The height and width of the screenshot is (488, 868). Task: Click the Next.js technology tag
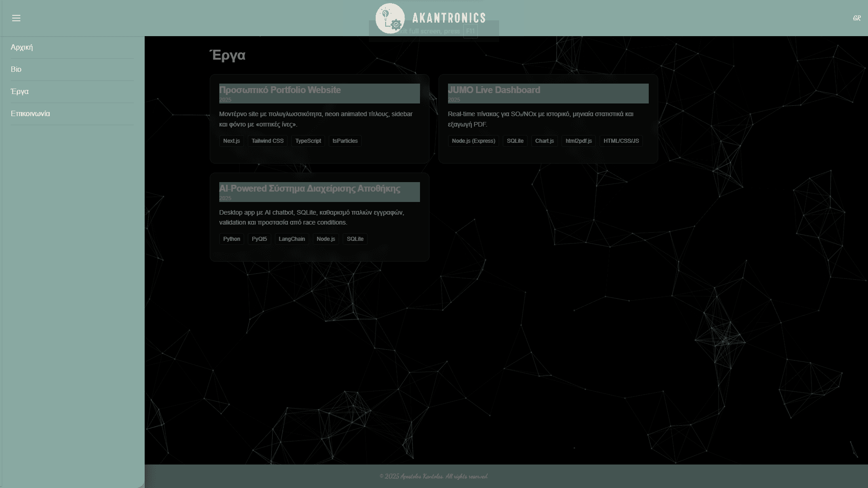point(231,141)
